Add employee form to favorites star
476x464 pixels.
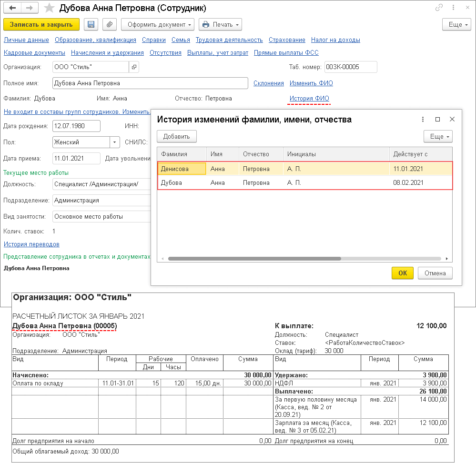pyautogui.click(x=49, y=8)
